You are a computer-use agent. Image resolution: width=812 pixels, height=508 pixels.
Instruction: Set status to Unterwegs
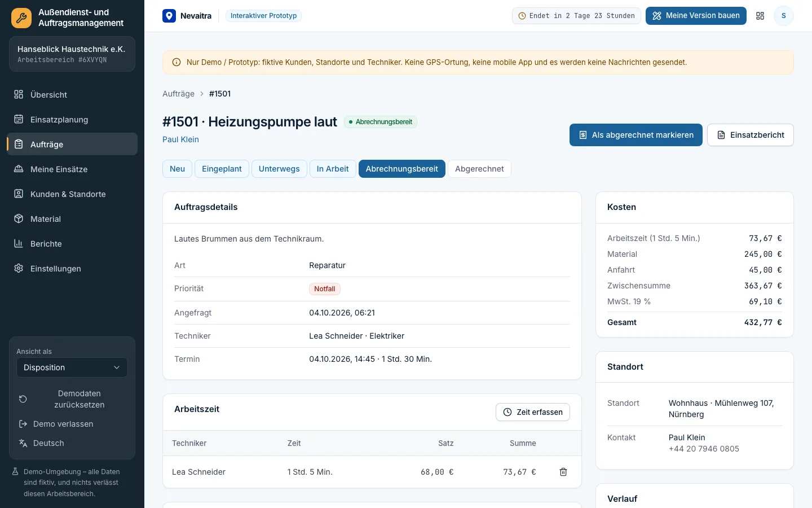279,169
